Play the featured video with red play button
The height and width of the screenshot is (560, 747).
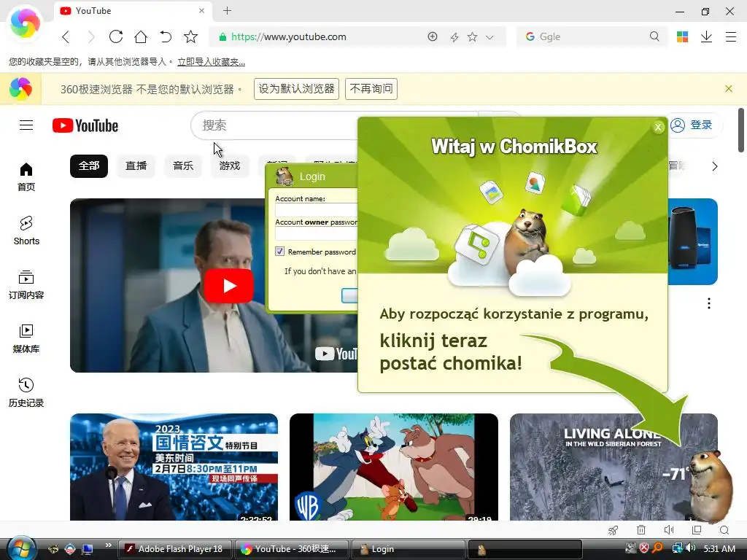(x=228, y=286)
